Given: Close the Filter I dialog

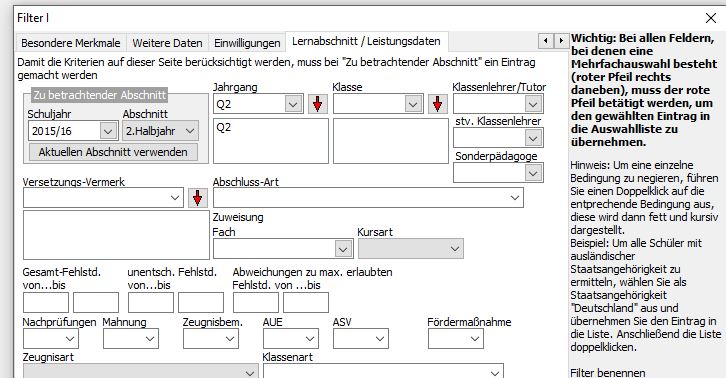Looking at the screenshot, I should 711,18.
